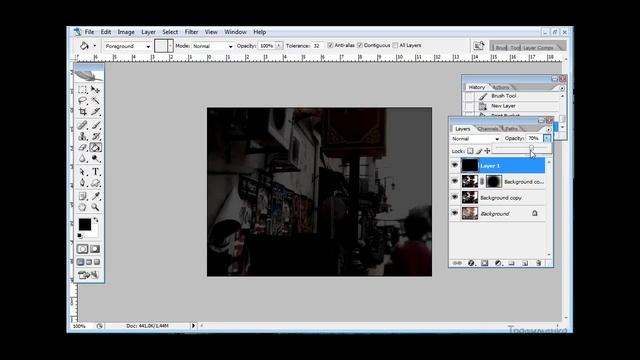This screenshot has width=640, height=360.
Task: Click background color swatch
Action: pyautogui.click(x=93, y=233)
